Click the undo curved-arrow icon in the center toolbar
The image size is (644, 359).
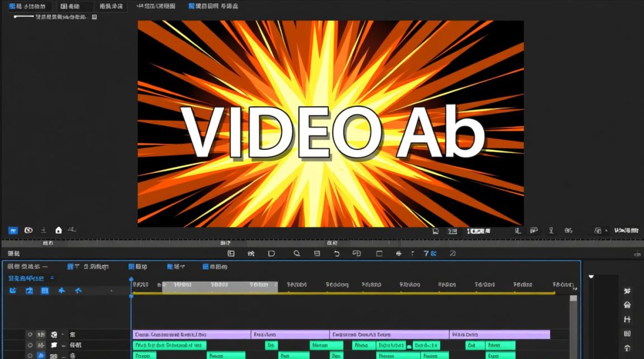pos(336,254)
